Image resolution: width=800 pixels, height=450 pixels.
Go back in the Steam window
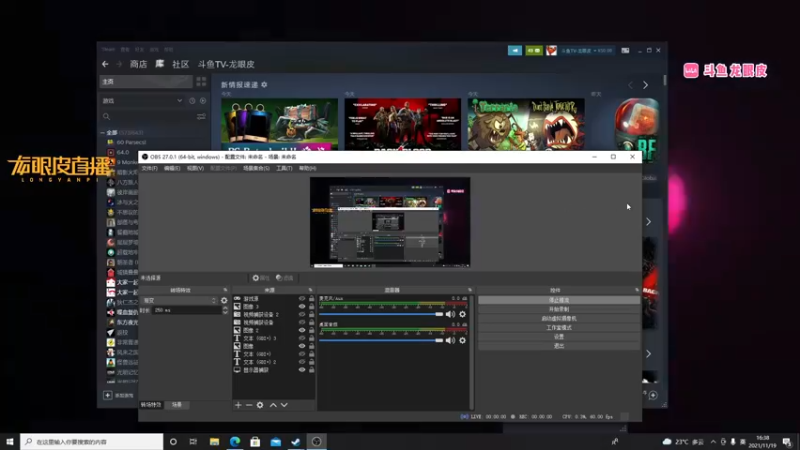(105, 64)
